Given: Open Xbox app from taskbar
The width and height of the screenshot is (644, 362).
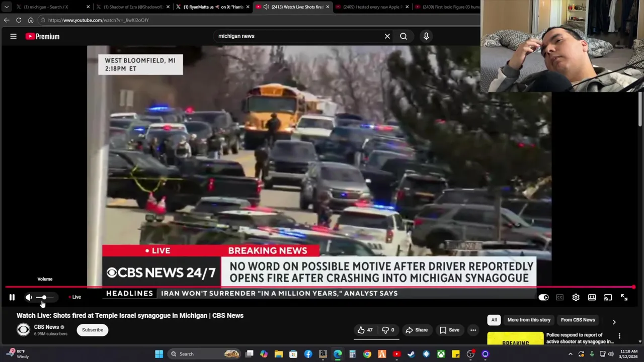Looking at the screenshot, I should coord(441,354).
